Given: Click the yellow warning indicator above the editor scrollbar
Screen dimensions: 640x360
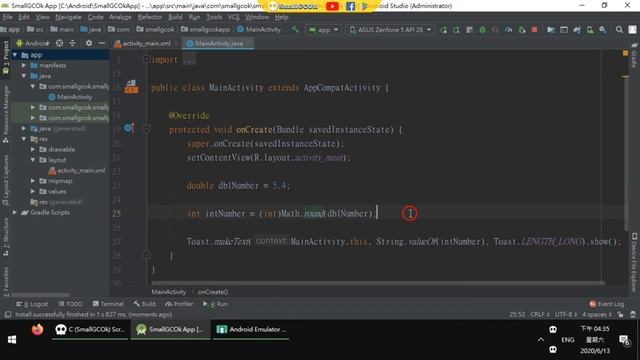Looking at the screenshot, I should pyautogui.click(x=625, y=53).
